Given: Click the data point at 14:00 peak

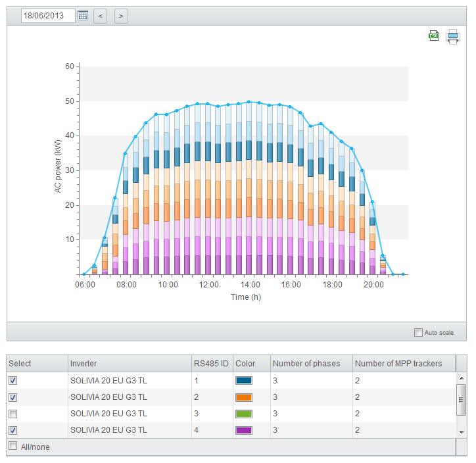Looking at the screenshot, I should click(x=249, y=102).
